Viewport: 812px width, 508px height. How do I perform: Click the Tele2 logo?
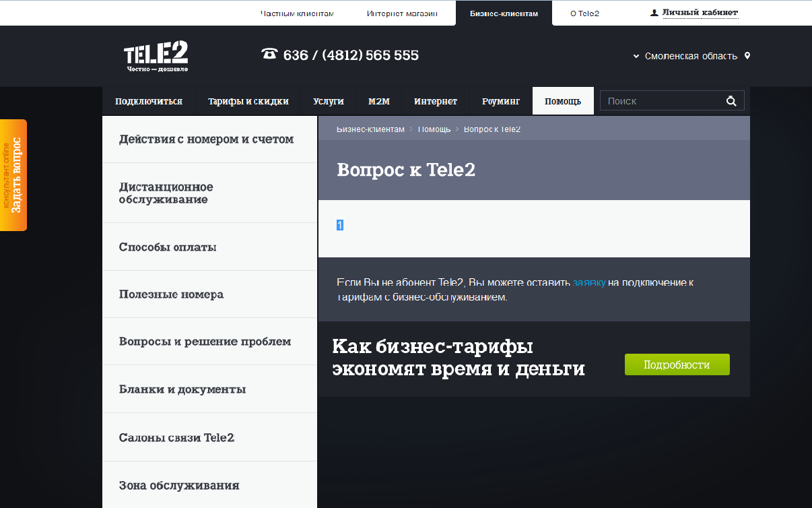(156, 57)
